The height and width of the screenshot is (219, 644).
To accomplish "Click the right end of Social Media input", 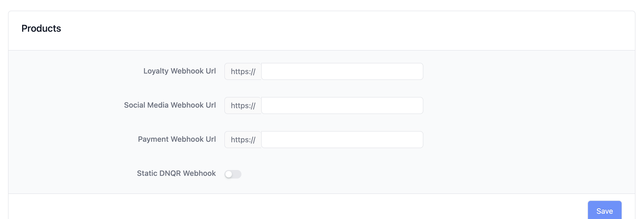I will tap(416, 106).
